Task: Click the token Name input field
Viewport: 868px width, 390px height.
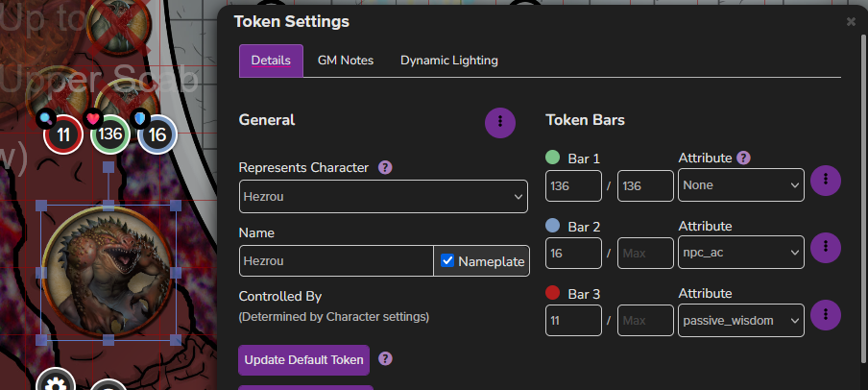Action: click(336, 260)
